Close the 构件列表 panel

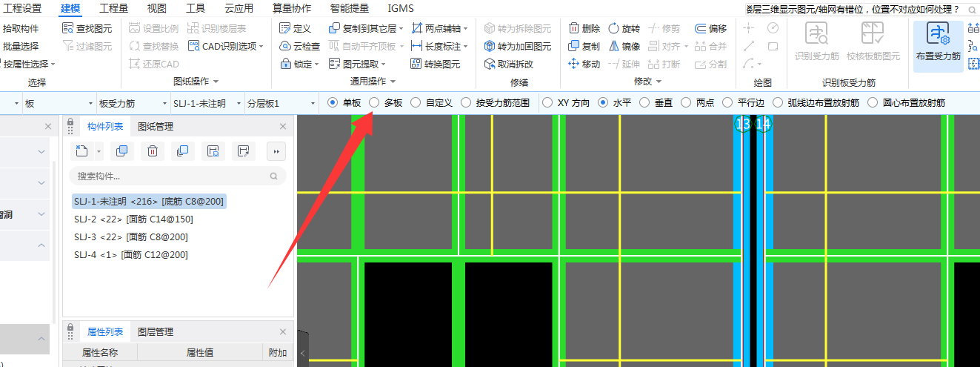coord(283,126)
